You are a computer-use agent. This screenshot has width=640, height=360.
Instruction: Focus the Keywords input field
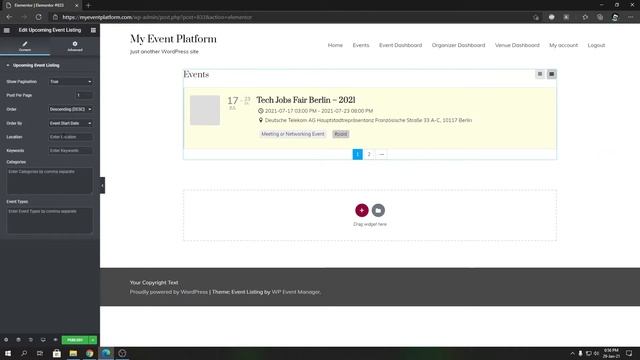coord(71,151)
